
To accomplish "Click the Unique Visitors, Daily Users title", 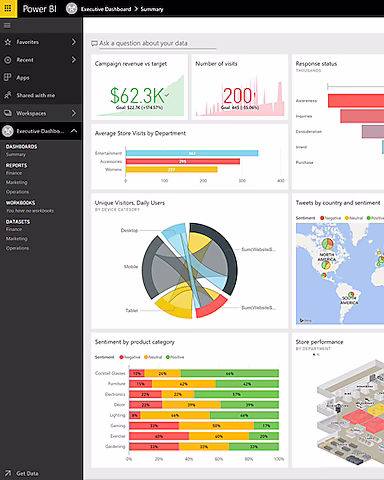I will coord(130,203).
